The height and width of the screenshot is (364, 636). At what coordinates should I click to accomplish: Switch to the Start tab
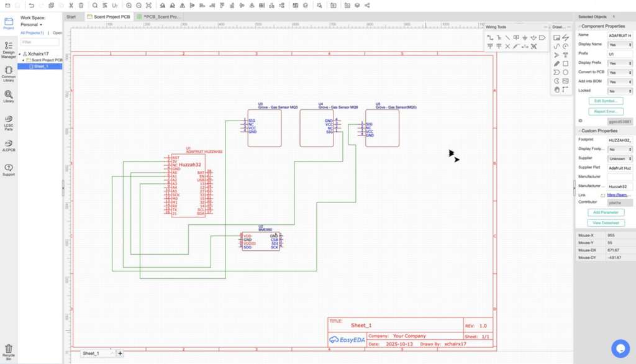71,17
